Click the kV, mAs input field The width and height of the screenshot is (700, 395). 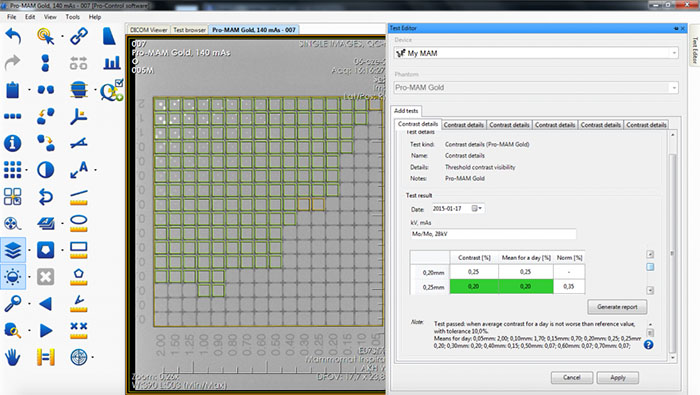pyautogui.click(x=493, y=234)
